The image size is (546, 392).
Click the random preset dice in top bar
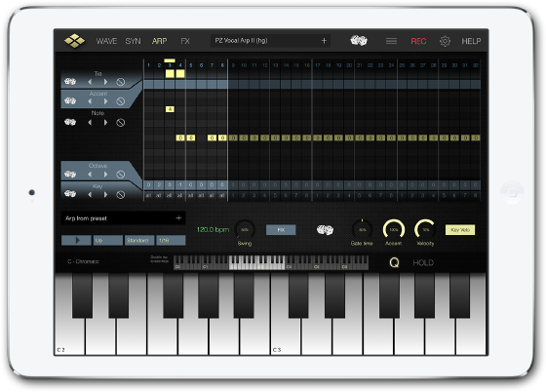tap(359, 41)
